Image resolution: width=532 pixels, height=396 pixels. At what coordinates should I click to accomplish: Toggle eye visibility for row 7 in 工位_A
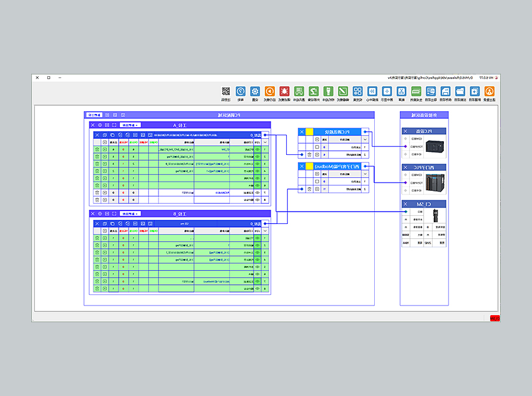(258, 193)
